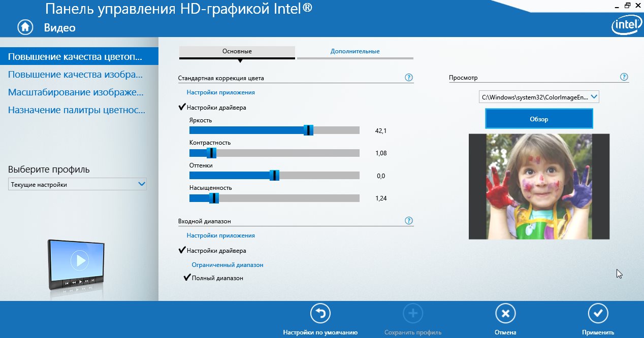Choose Ограниченный диапазон option
644x338 pixels.
[x=228, y=265]
